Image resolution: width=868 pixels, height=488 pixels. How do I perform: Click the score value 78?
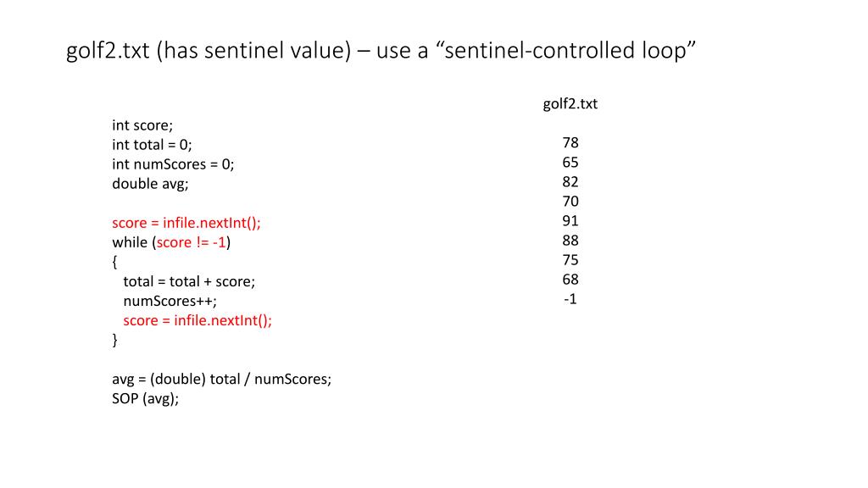coord(570,143)
